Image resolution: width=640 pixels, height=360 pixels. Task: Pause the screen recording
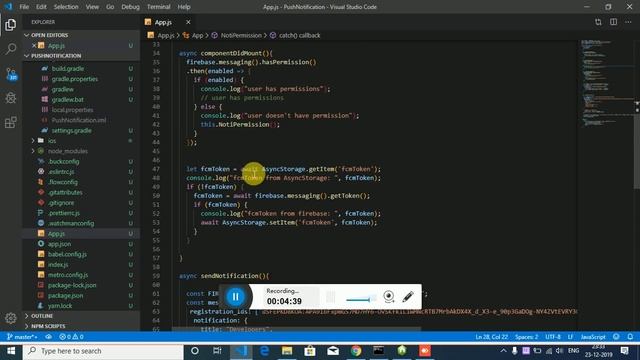point(236,296)
